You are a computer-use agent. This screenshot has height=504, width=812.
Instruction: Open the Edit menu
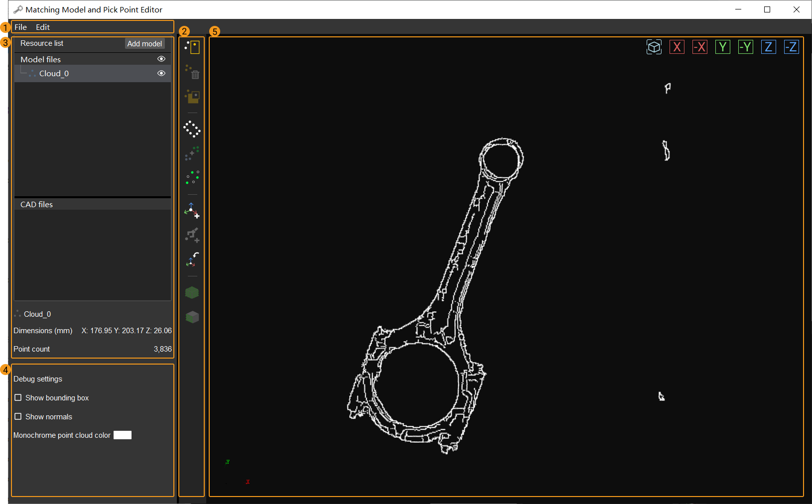(43, 27)
